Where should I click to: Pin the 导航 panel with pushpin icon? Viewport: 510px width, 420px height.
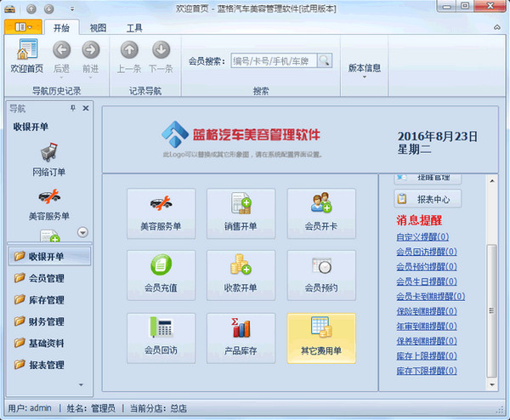point(73,108)
